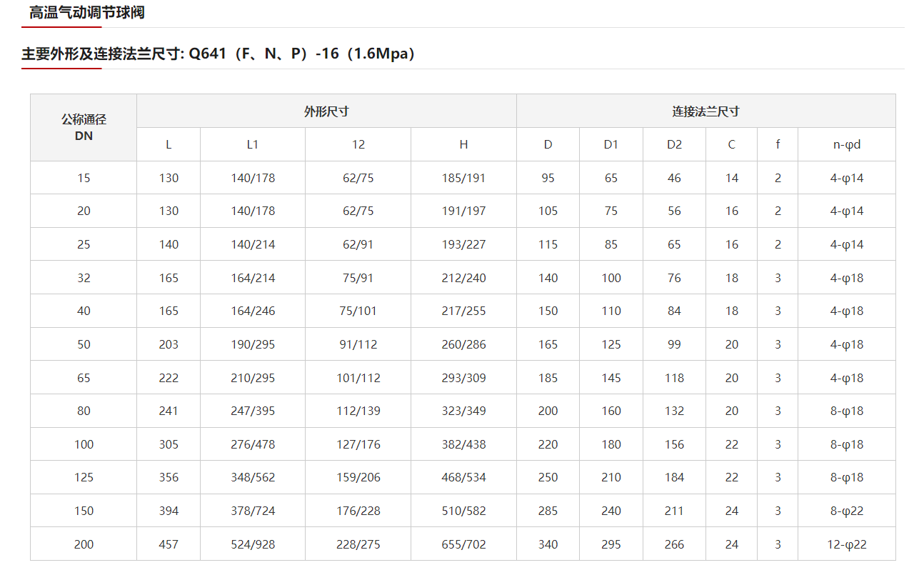
Task: Click the 公称通径 DN column header
Action: [x=84, y=127]
